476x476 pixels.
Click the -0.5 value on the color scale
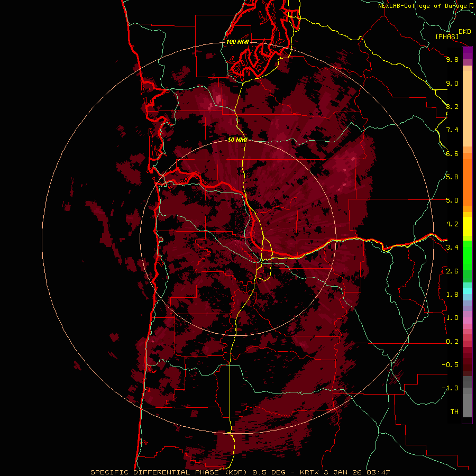click(450, 365)
